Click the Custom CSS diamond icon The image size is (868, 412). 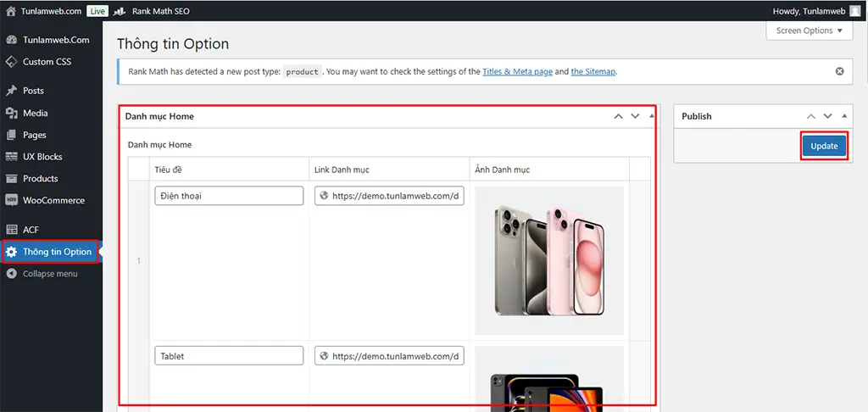click(x=12, y=62)
